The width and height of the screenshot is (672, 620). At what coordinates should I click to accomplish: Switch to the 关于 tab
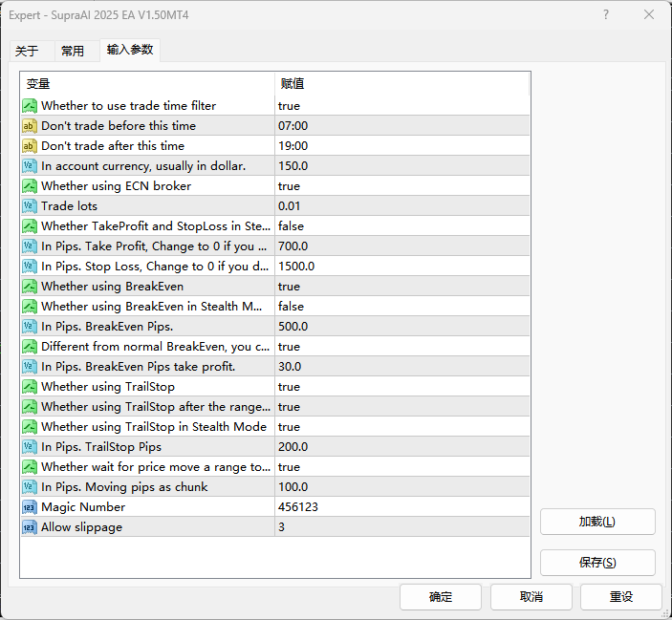(x=27, y=52)
